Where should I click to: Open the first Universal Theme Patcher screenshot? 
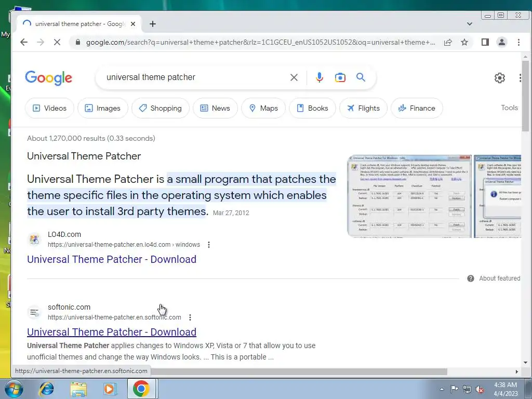(409, 196)
